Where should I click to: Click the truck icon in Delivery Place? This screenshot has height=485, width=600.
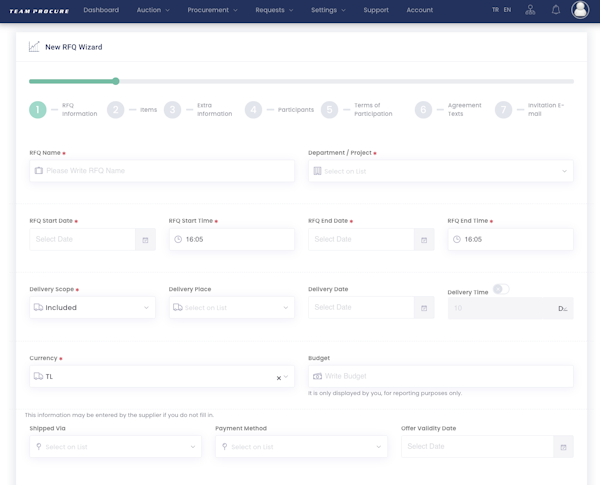pos(178,307)
